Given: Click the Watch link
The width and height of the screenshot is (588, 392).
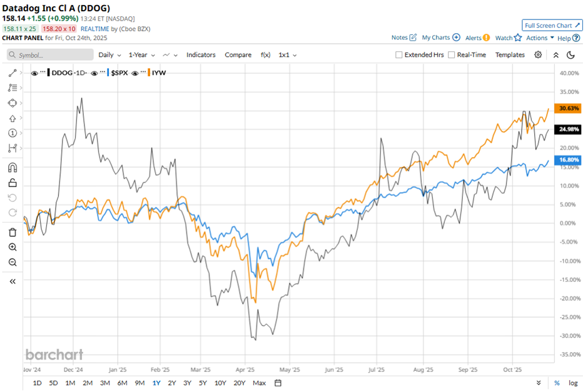Looking at the screenshot, I should (504, 38).
